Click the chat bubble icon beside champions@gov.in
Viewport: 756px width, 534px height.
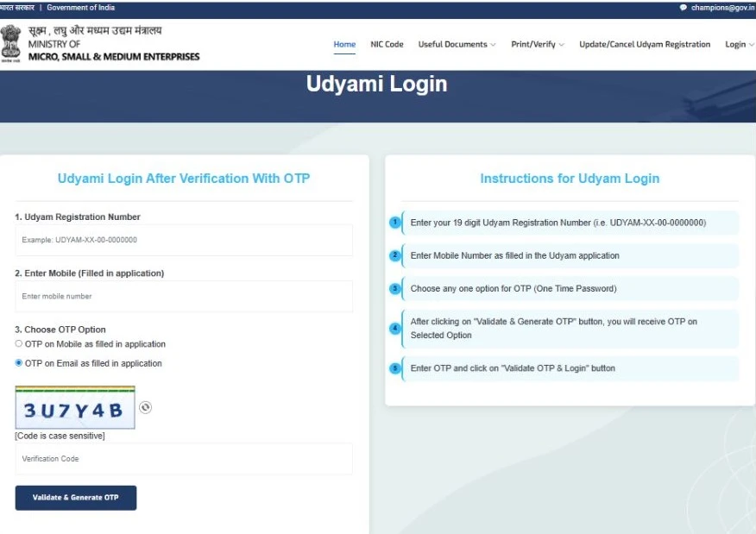(x=684, y=8)
